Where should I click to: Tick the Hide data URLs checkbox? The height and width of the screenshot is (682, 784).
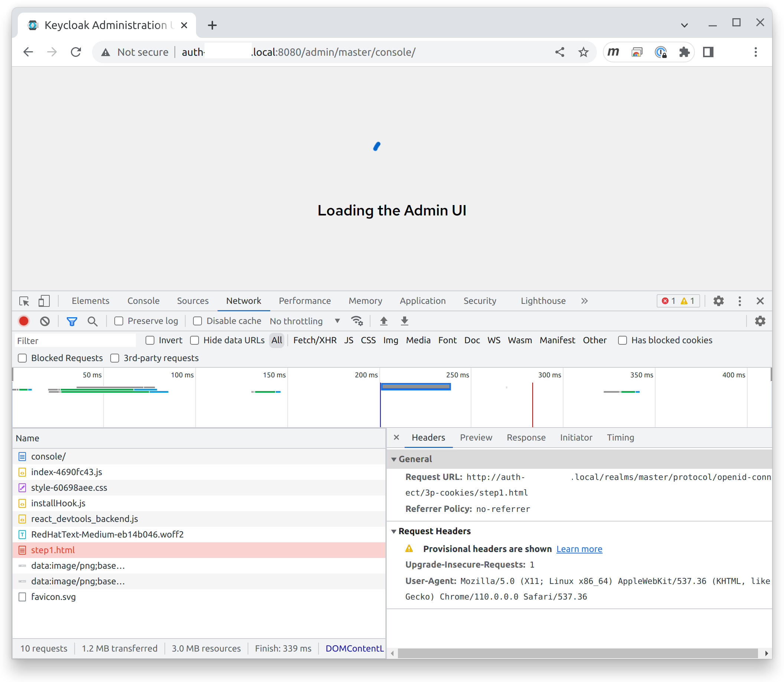pos(195,340)
